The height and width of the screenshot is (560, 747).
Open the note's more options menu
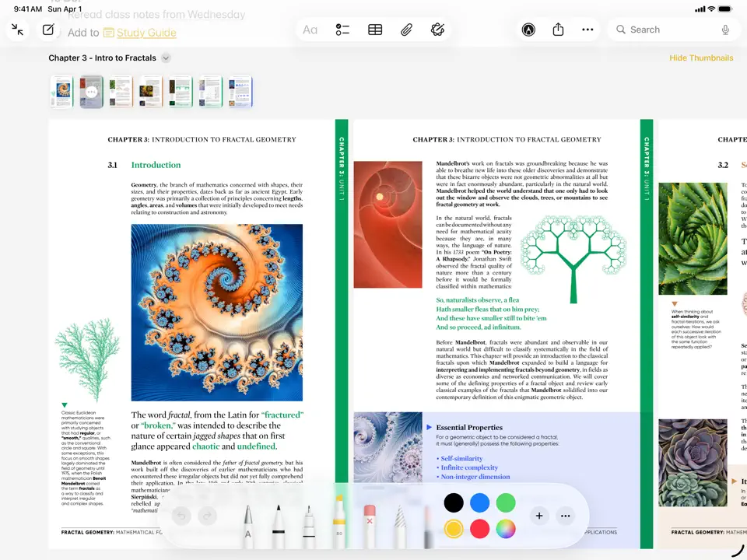tap(587, 30)
